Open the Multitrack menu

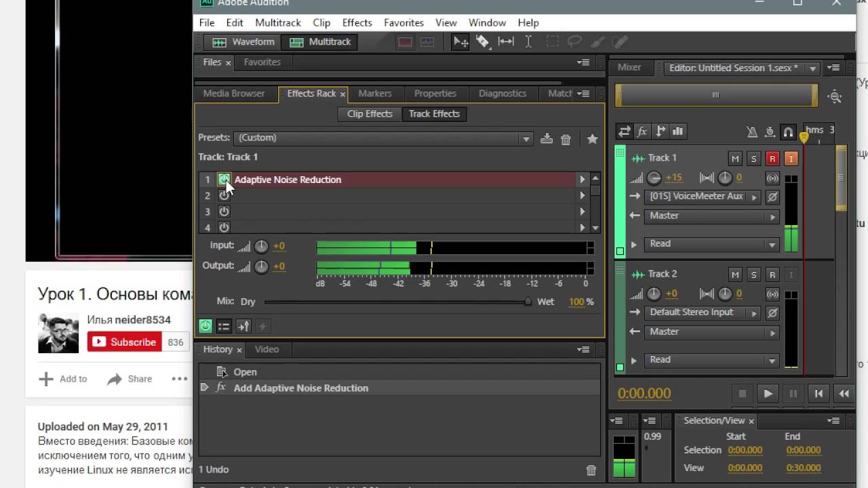pyautogui.click(x=278, y=22)
